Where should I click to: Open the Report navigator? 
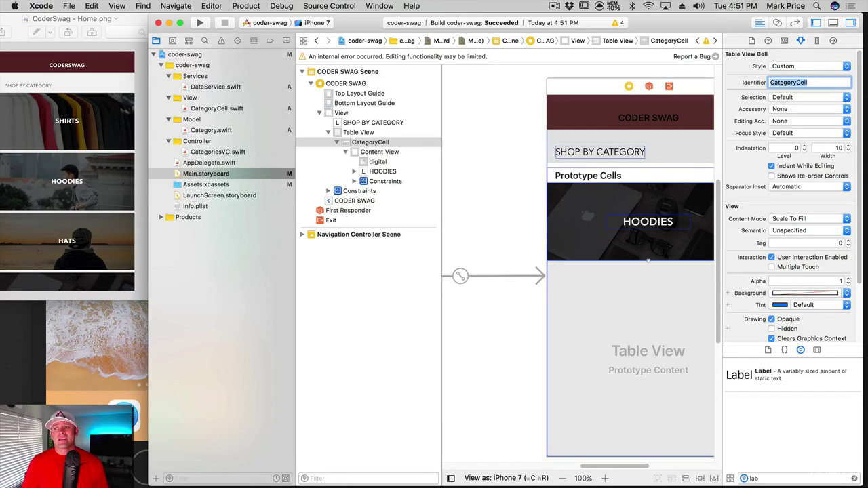(286, 41)
